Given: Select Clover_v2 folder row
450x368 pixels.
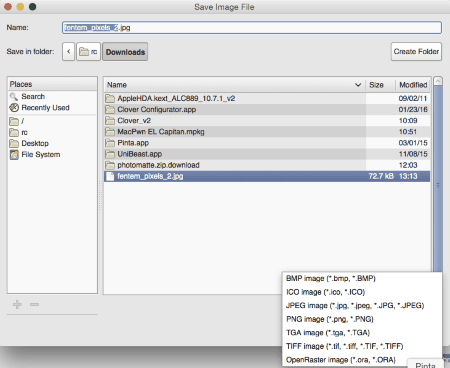Looking at the screenshot, I should tap(267, 121).
